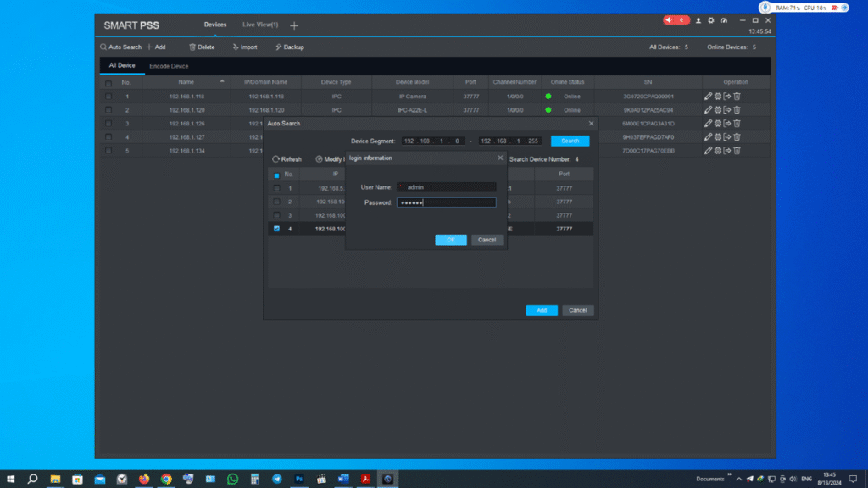Show hidden system tray icons
The height and width of the screenshot is (488, 868).
point(739,479)
